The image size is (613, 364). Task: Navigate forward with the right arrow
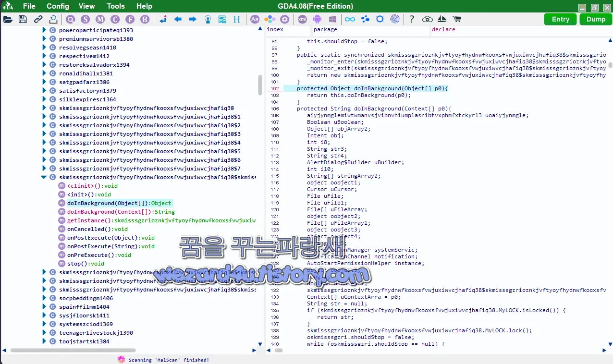(193, 19)
